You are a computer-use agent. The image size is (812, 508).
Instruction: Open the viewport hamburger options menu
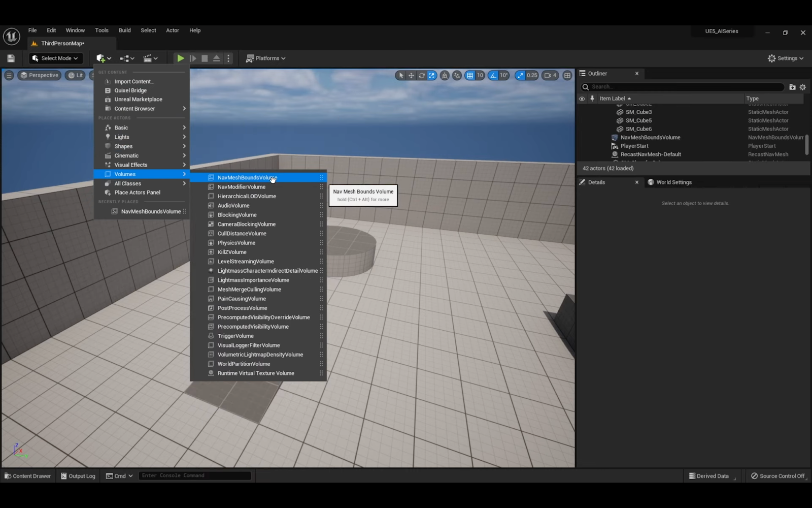9,75
